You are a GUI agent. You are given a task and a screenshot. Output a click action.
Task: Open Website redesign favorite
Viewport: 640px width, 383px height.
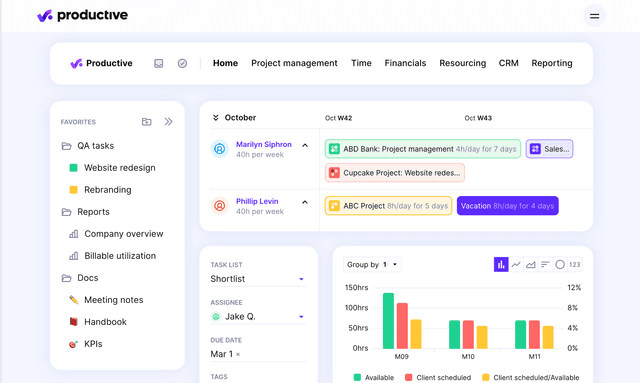[x=120, y=168]
